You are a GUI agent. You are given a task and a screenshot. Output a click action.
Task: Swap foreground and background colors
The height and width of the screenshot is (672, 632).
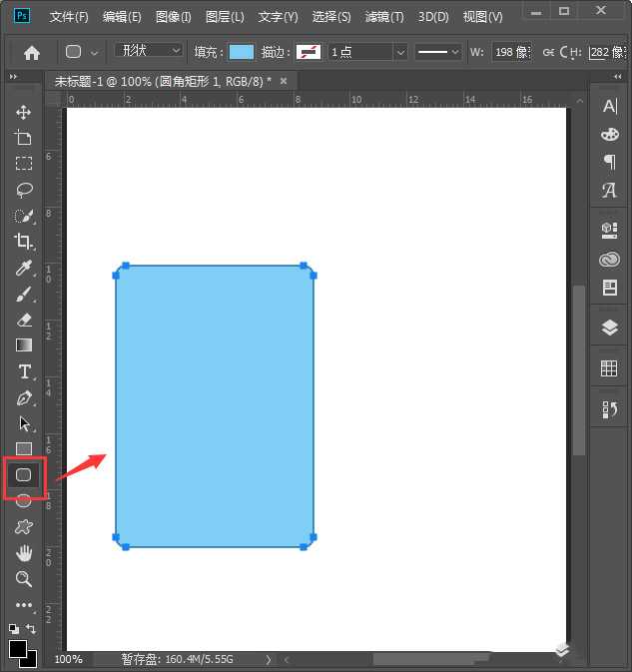tap(31, 629)
